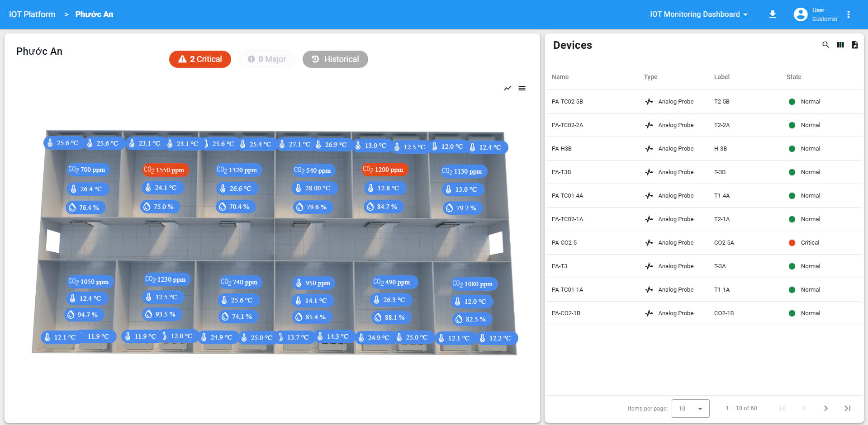Export devices table via file icon
This screenshot has width=868, height=425.
(x=854, y=45)
